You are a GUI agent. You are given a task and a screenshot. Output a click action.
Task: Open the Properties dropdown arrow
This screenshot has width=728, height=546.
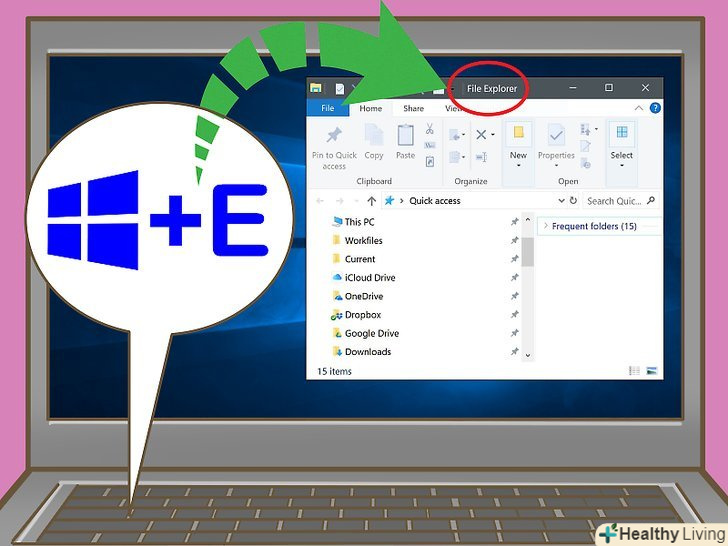(556, 165)
